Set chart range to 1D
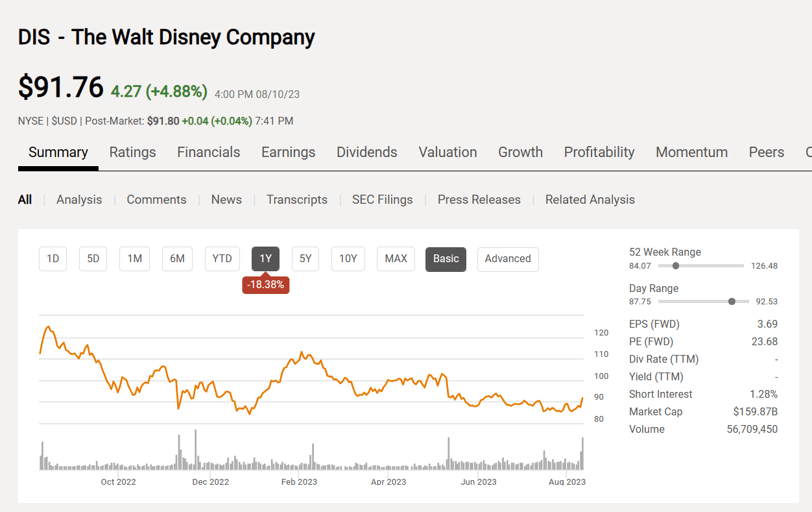This screenshot has height=512, width=812. pyautogui.click(x=53, y=259)
